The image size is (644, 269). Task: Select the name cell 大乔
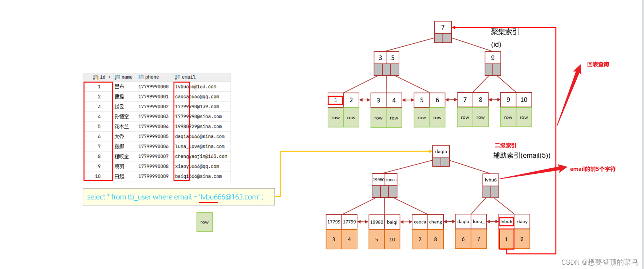point(119,136)
